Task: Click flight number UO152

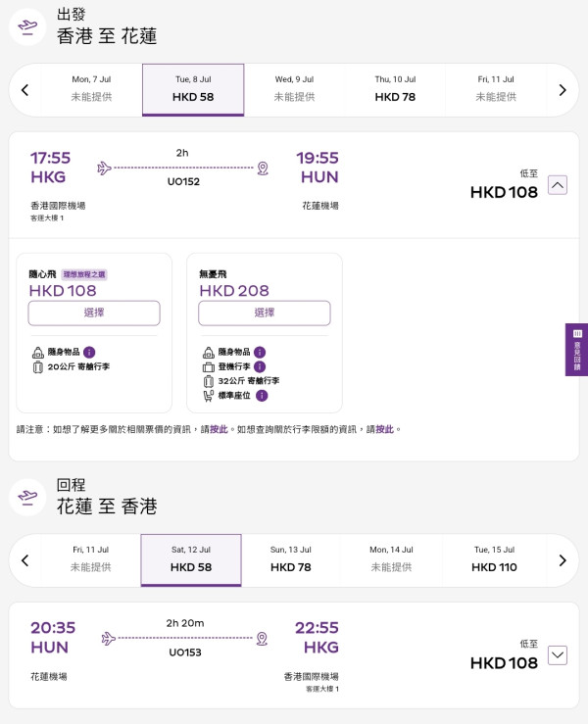Action: tap(183, 182)
